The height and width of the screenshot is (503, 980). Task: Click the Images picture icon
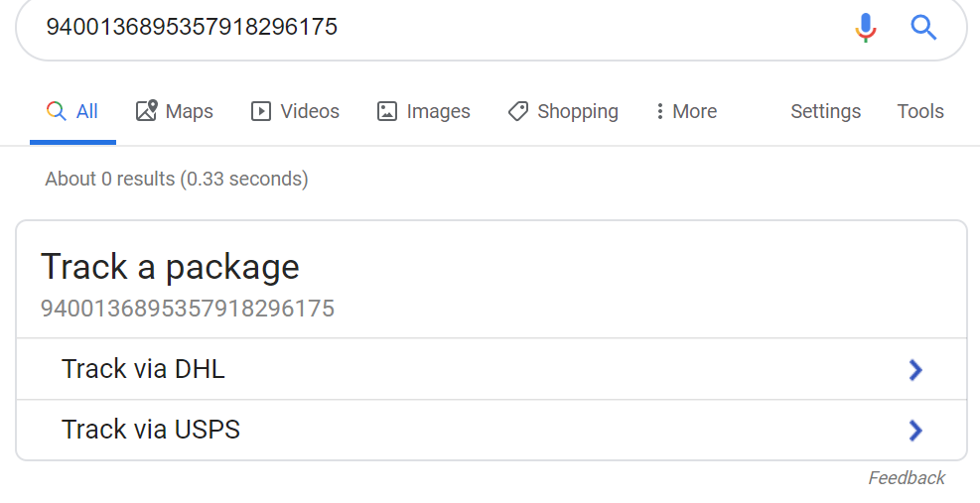(387, 111)
